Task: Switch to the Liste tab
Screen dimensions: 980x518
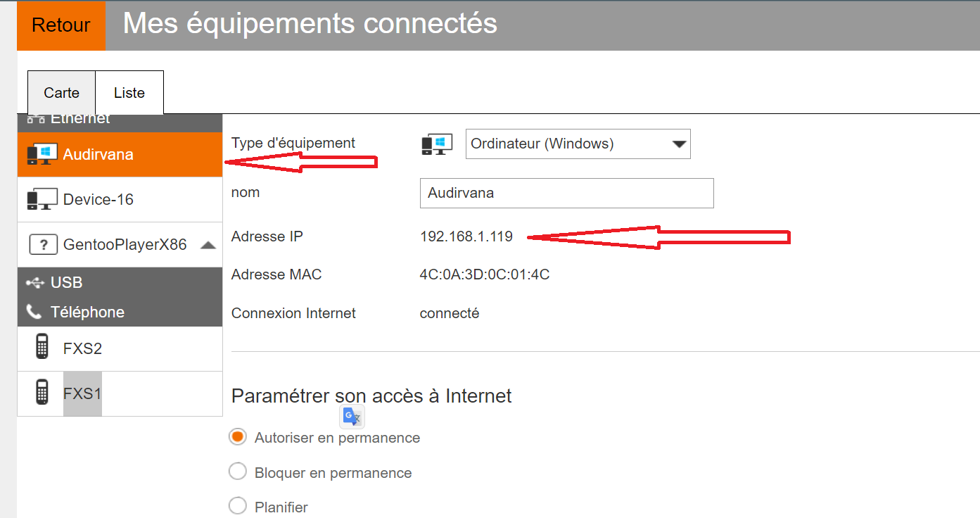Action: click(x=129, y=93)
